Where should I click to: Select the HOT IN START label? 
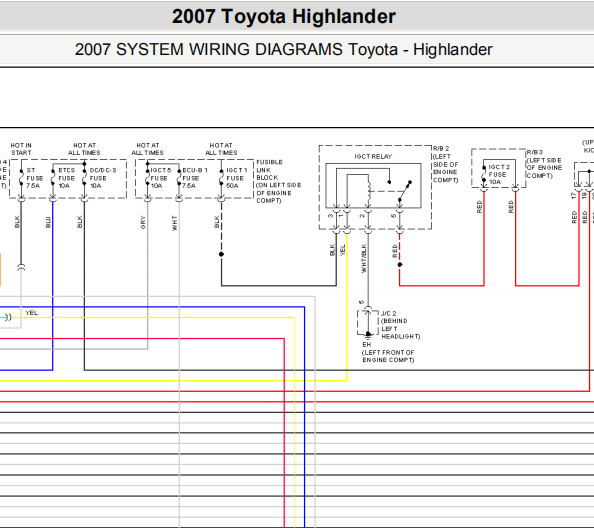click(21, 149)
